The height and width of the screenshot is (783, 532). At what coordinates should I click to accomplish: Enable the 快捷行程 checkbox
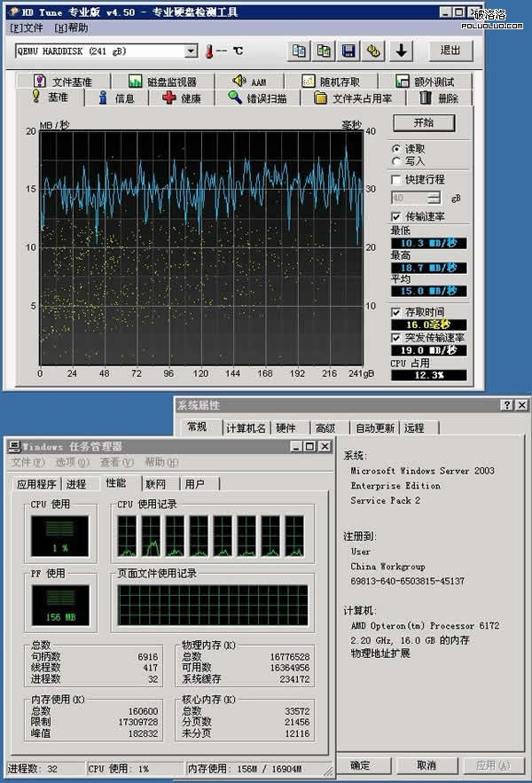click(x=396, y=180)
